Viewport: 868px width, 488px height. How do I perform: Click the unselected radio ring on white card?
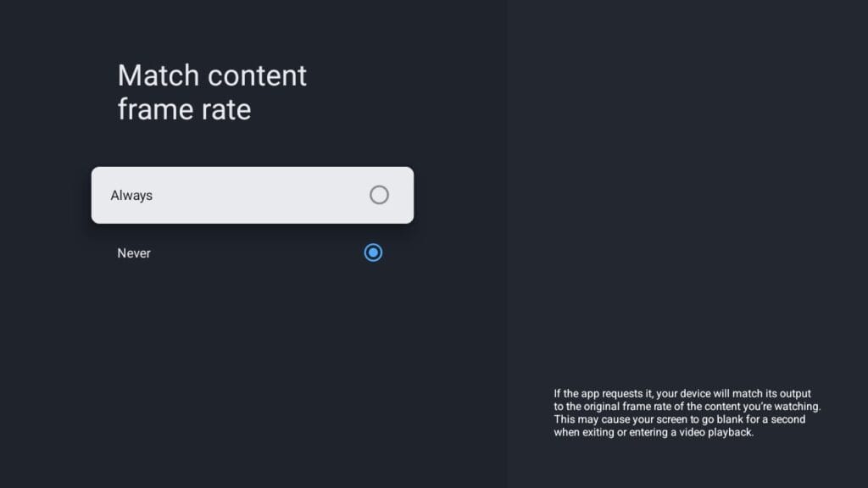tap(379, 195)
